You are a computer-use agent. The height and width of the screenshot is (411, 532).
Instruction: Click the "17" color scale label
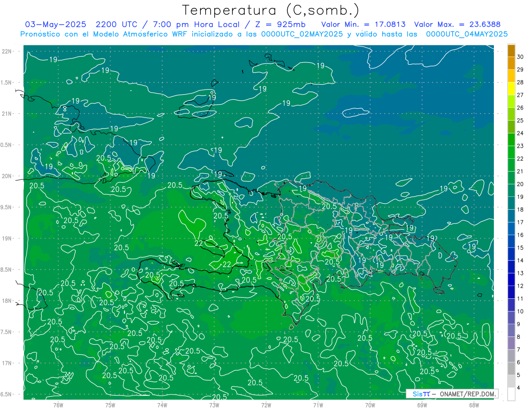520,222
